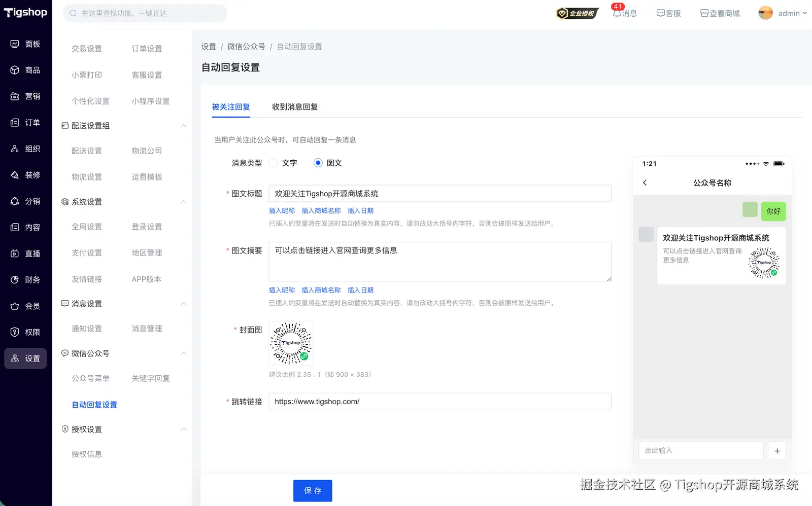Open the 会员 members sidebar icon
The height and width of the screenshot is (506, 812).
pos(15,306)
